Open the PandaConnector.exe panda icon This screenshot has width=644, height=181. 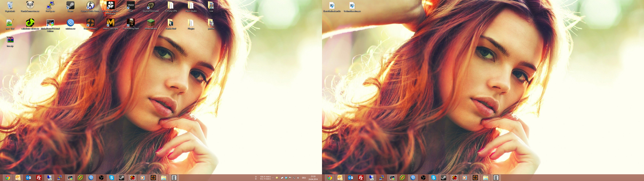point(30,6)
